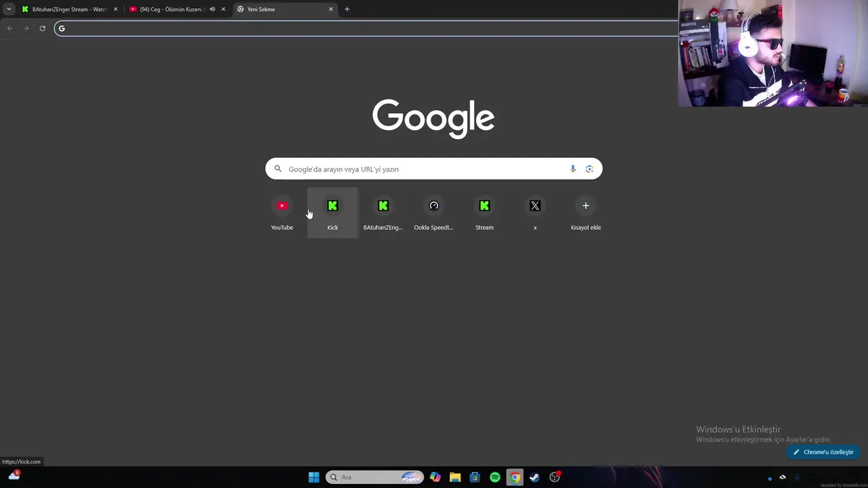Open the Kick shortcut tile
868x488 pixels.
click(x=332, y=213)
